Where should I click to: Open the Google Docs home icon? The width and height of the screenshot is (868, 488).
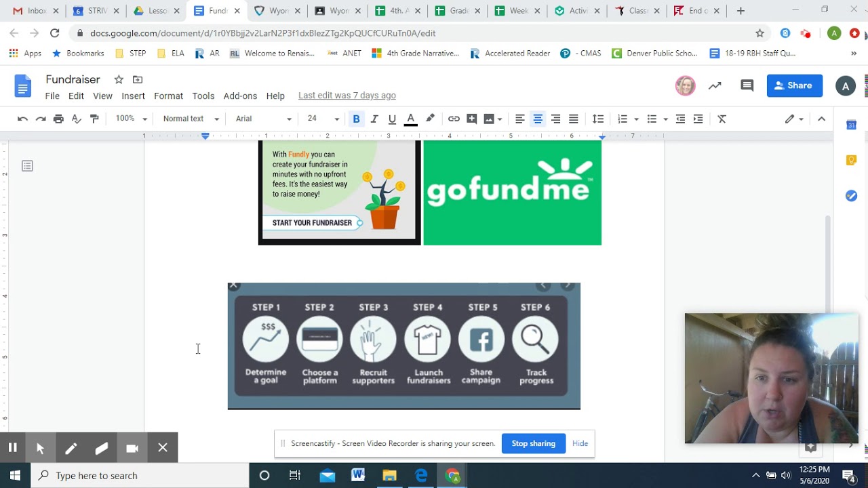tap(23, 86)
